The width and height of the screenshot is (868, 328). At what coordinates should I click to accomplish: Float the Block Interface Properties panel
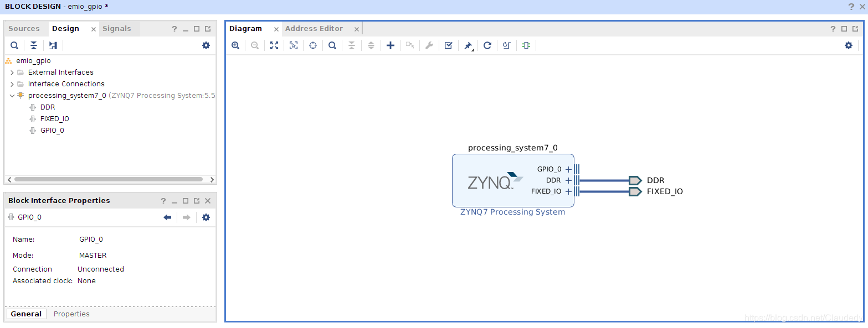(197, 201)
